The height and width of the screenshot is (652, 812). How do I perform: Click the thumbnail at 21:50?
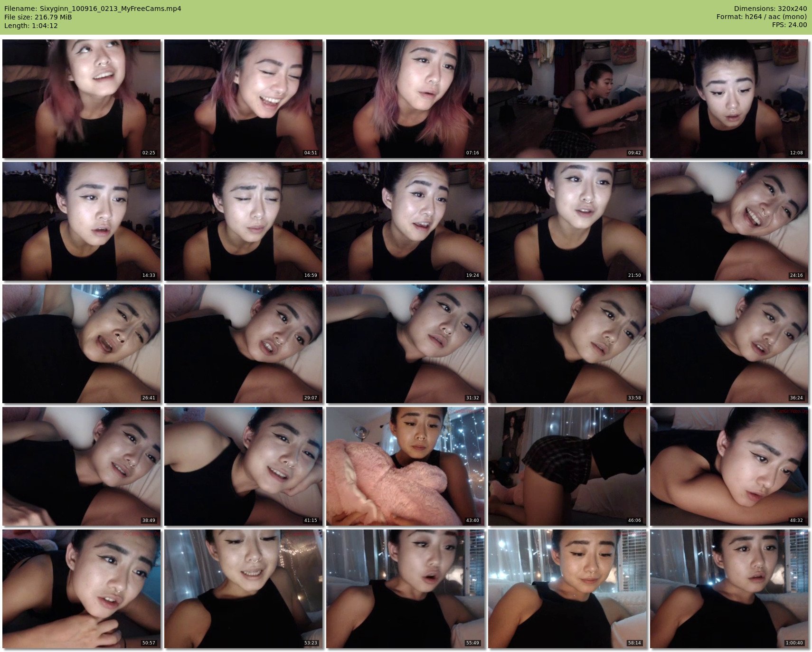pyautogui.click(x=567, y=221)
